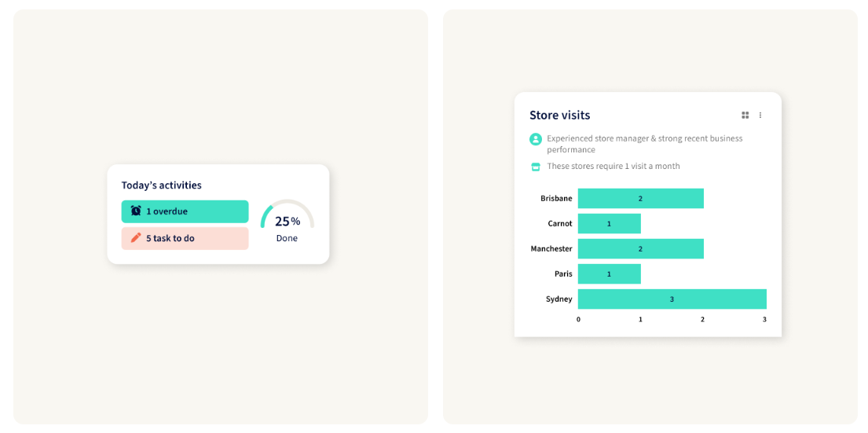This screenshot has width=868, height=433.
Task: Select the Manchester bar in the chart
Action: tap(640, 249)
